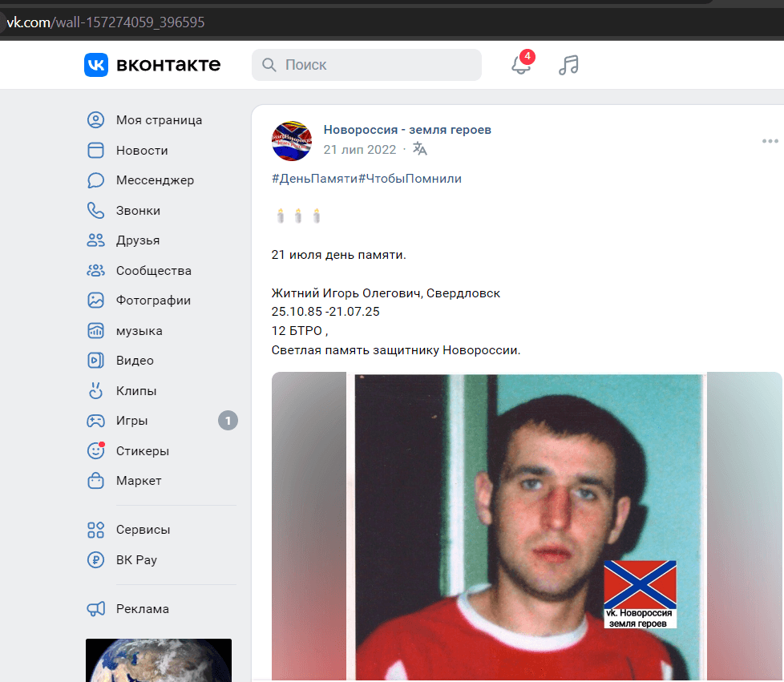Image resolution: width=784 pixels, height=682 pixels.
Task: Click the VK logo icon
Action: tap(96, 65)
